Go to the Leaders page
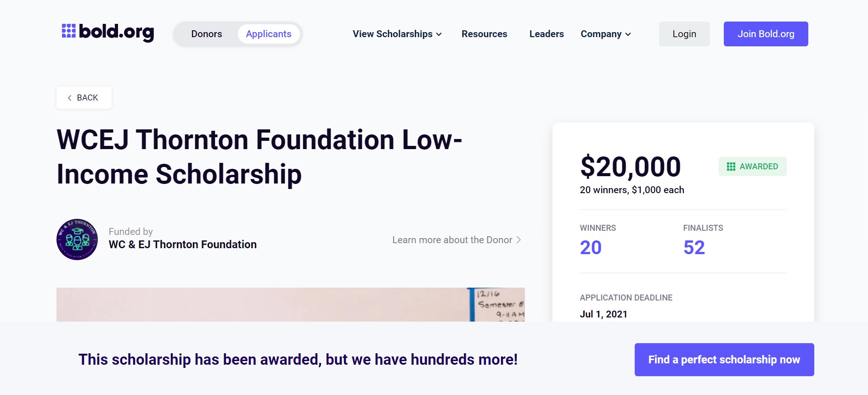868x395 pixels. click(547, 34)
